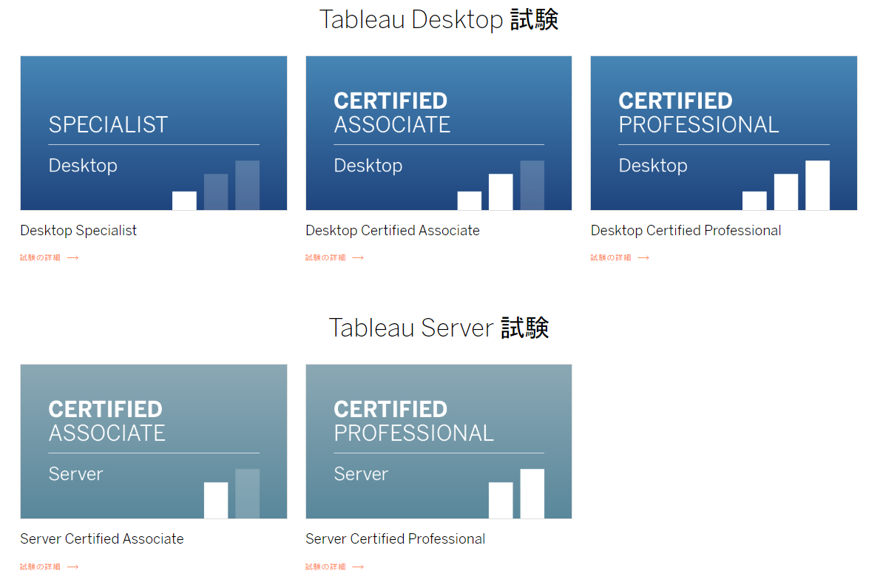Click 試験の詳細 link under Desktop Specialist

click(x=41, y=258)
